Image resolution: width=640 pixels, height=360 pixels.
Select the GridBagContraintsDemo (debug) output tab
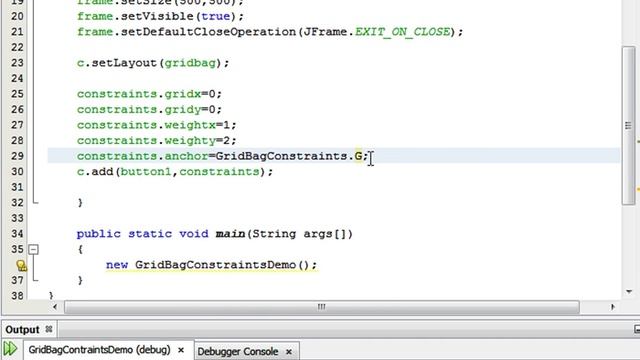[x=99, y=350]
